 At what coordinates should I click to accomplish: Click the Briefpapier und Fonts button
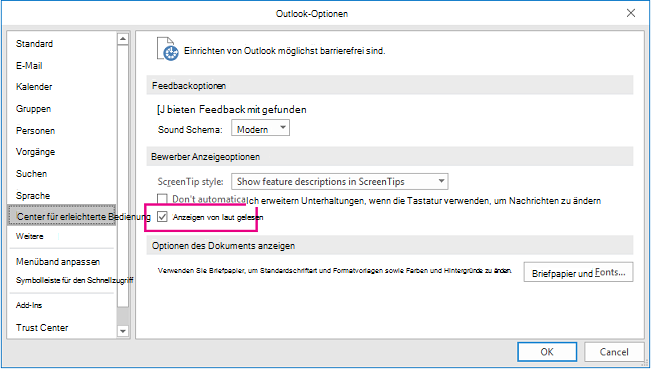pos(578,272)
